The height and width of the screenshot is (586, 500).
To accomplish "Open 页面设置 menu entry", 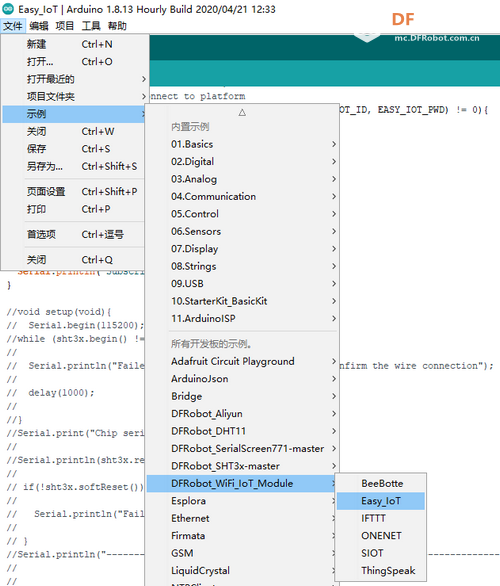I will pyautogui.click(x=74, y=192).
